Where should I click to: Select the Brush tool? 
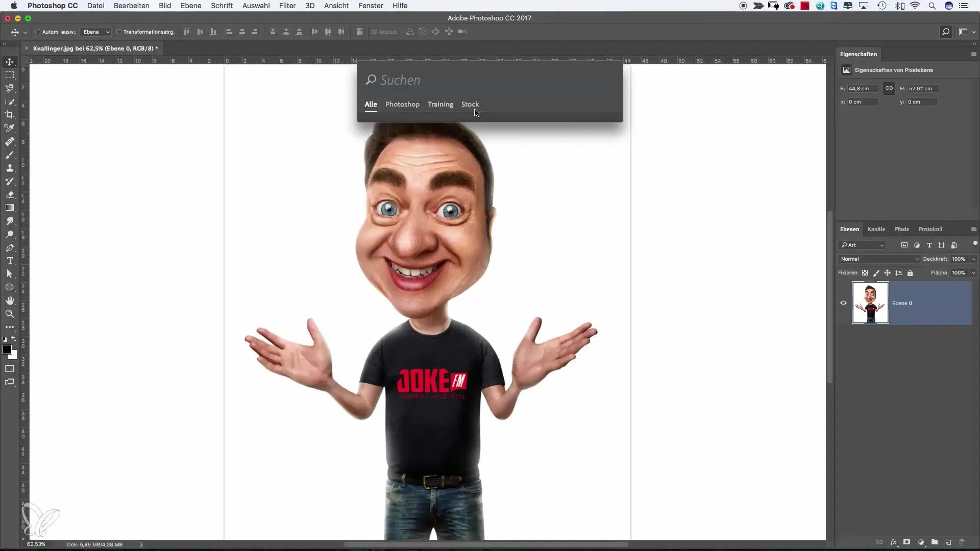tap(10, 155)
